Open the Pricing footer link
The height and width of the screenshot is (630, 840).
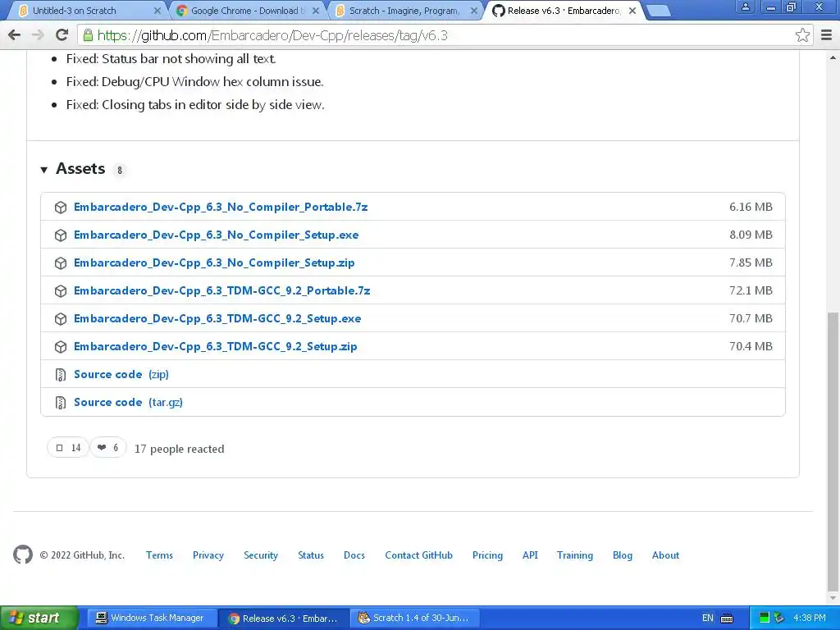coord(487,555)
